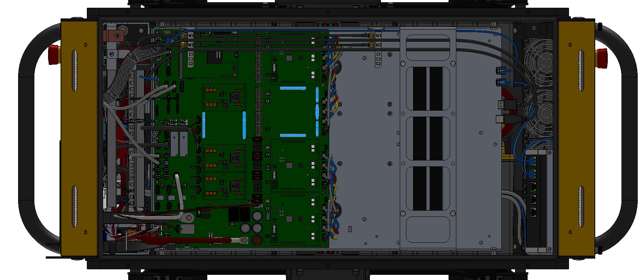
Task: Select the top horizontal blue connector strip
Action: [x=293, y=89]
